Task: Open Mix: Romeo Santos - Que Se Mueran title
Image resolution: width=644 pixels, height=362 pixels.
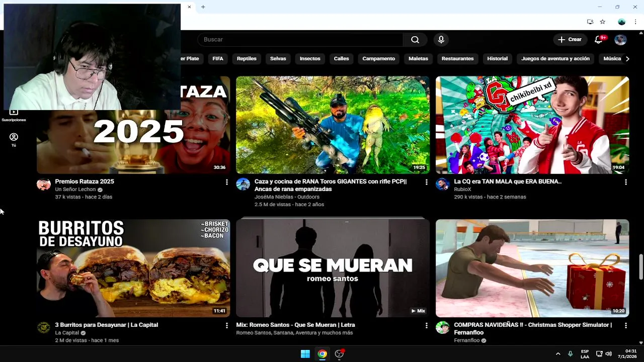Action: pos(296,325)
